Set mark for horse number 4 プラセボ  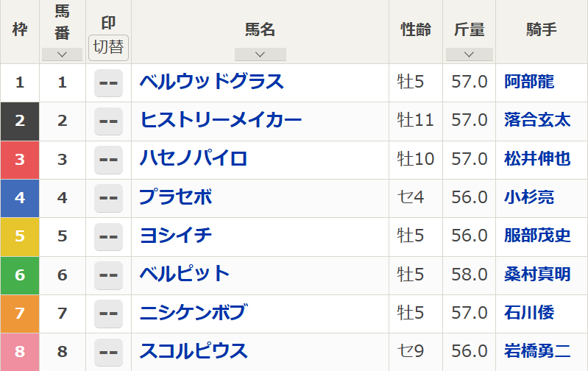coord(108,198)
